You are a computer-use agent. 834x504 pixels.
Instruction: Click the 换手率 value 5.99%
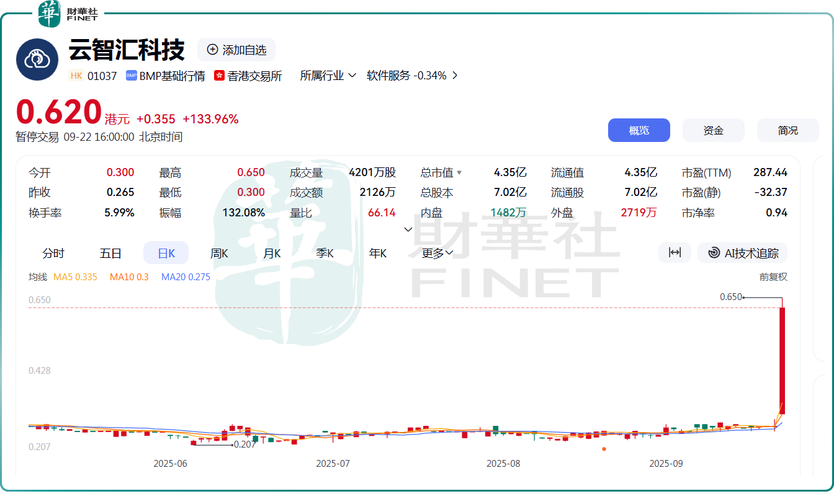[119, 213]
